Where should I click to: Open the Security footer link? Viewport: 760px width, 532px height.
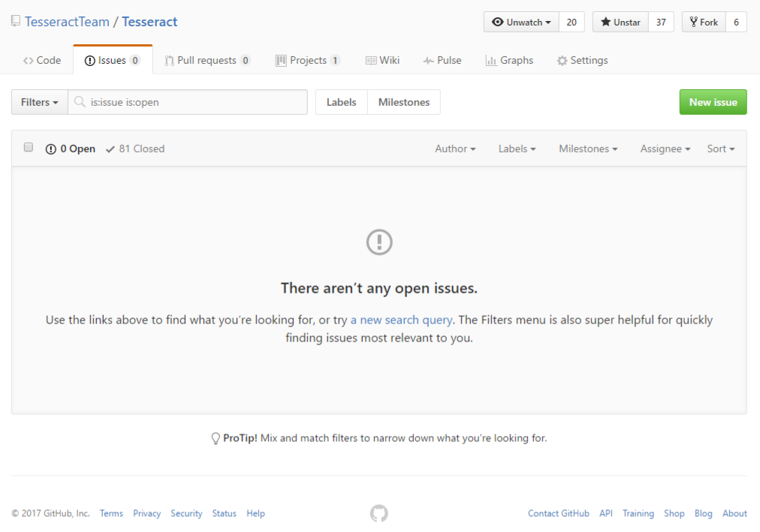(x=186, y=513)
